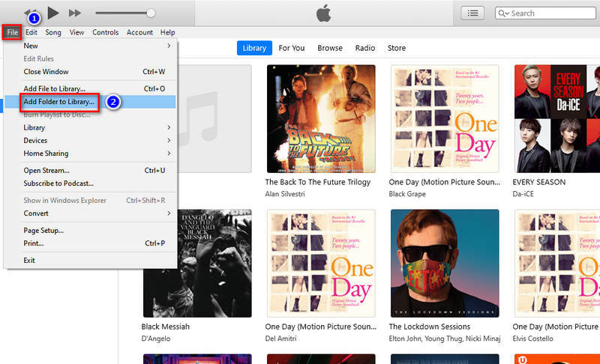Choose Print from File menu
600x364 pixels.
click(x=90, y=243)
